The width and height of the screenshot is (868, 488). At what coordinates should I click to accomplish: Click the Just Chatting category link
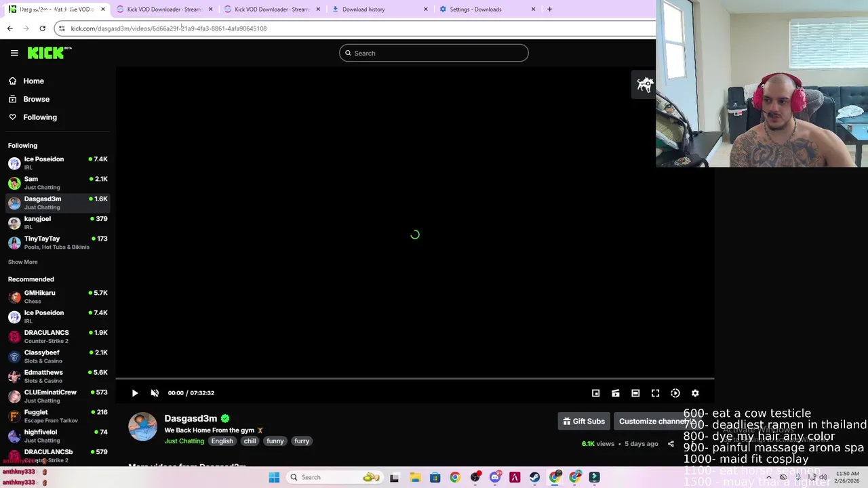point(184,441)
